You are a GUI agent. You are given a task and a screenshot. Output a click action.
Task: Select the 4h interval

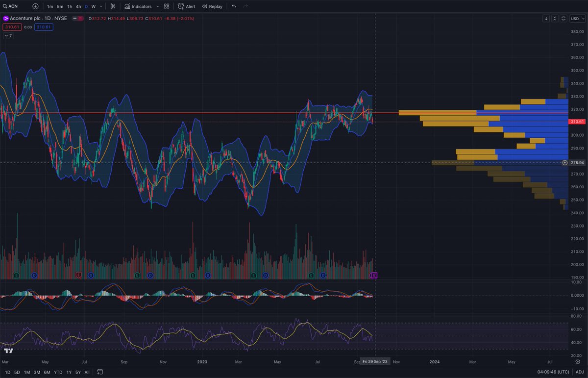78,6
